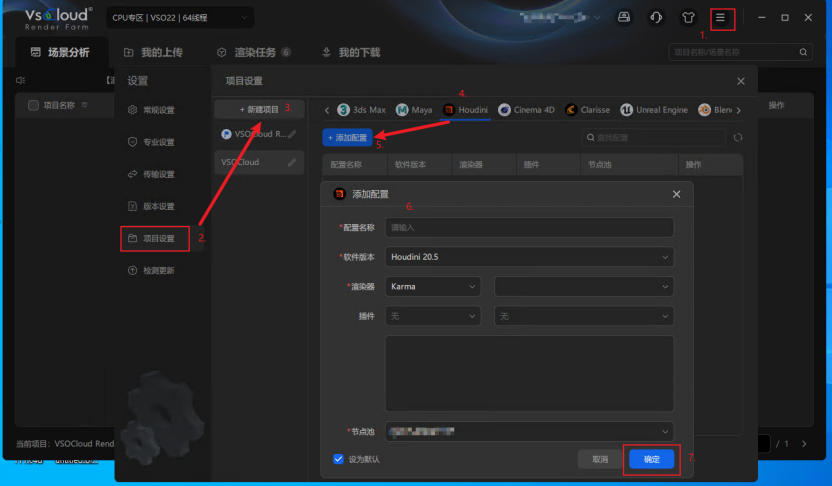Open the skin theme shirt icon
This screenshot has height=486, width=832.
pos(688,18)
